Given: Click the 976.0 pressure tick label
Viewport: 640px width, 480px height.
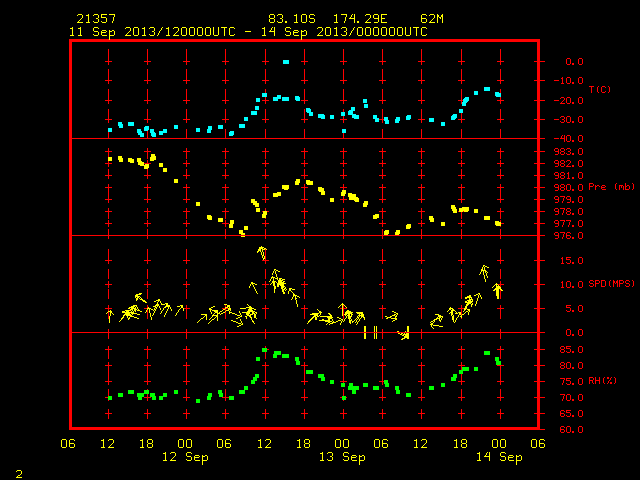Looking at the screenshot, I should tap(568, 236).
